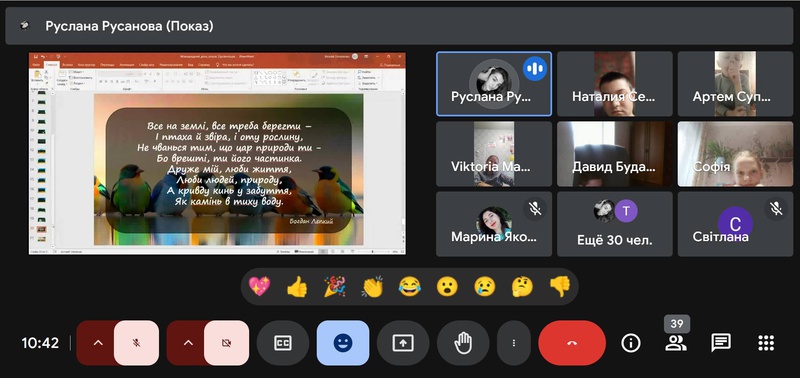Open the activities grid icon
Screen dimensions: 800x378
(x=766, y=343)
